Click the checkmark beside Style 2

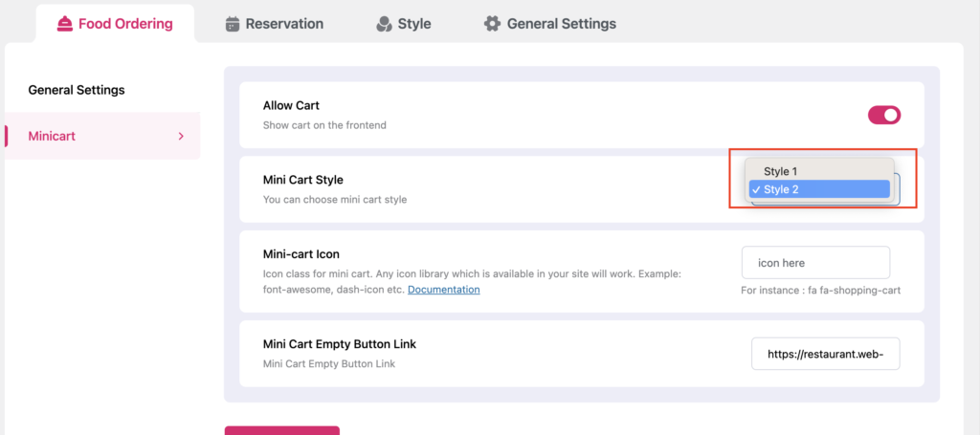click(x=756, y=189)
